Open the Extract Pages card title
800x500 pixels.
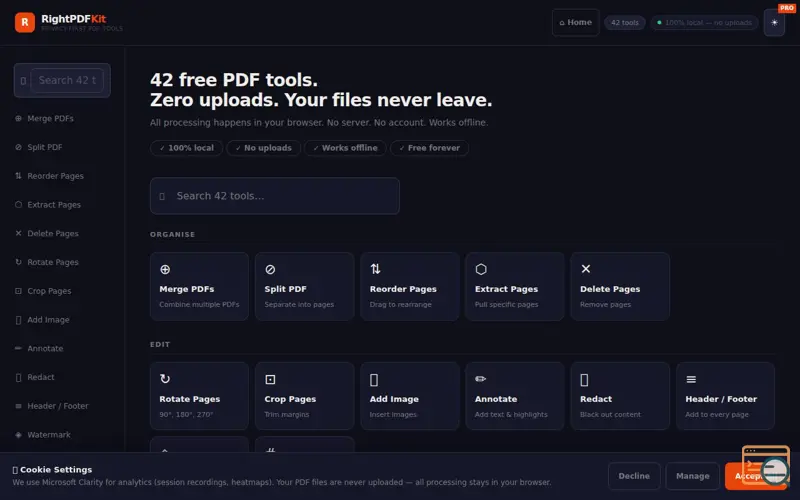tap(506, 289)
